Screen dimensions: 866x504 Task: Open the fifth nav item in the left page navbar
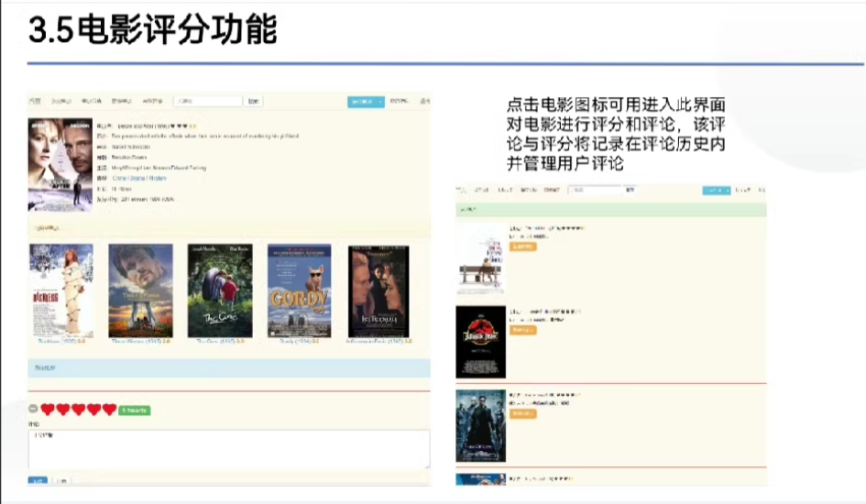[x=152, y=101]
